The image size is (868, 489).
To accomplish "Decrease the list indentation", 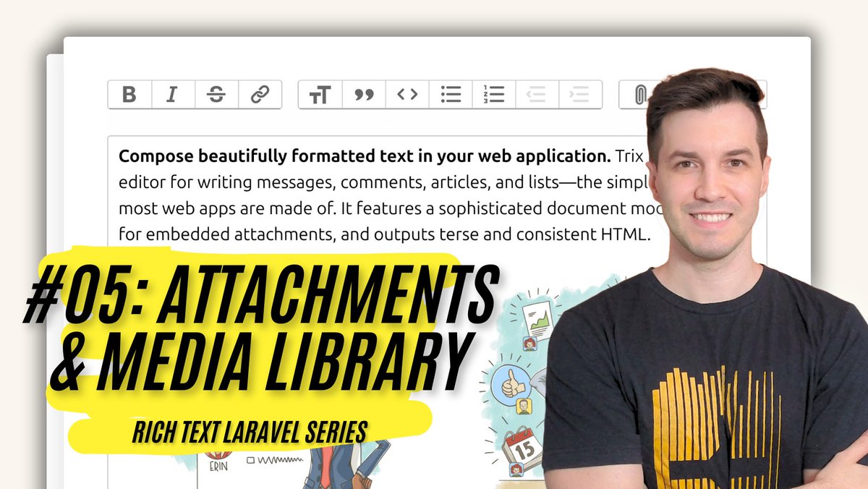I will pyautogui.click(x=537, y=93).
